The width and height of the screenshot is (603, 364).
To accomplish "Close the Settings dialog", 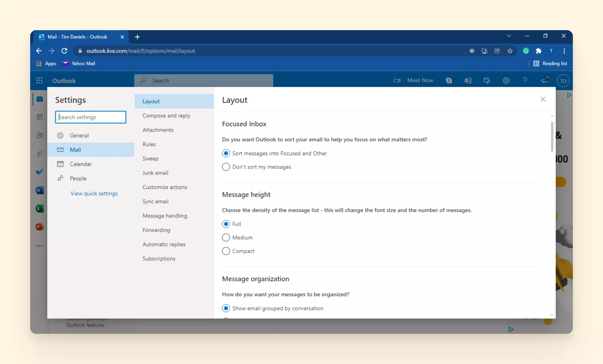I will 543,99.
